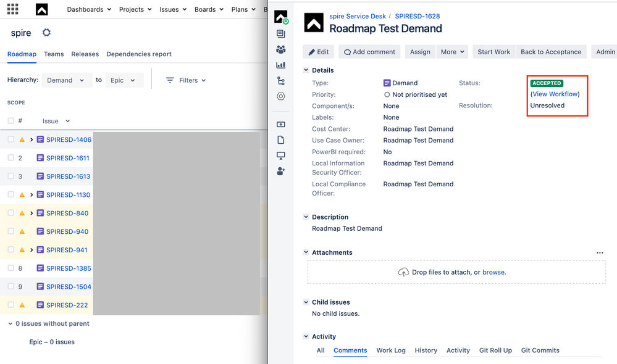This screenshot has width=617, height=364.
Task: Open Customers icon in the sidebar
Action: click(x=281, y=49)
